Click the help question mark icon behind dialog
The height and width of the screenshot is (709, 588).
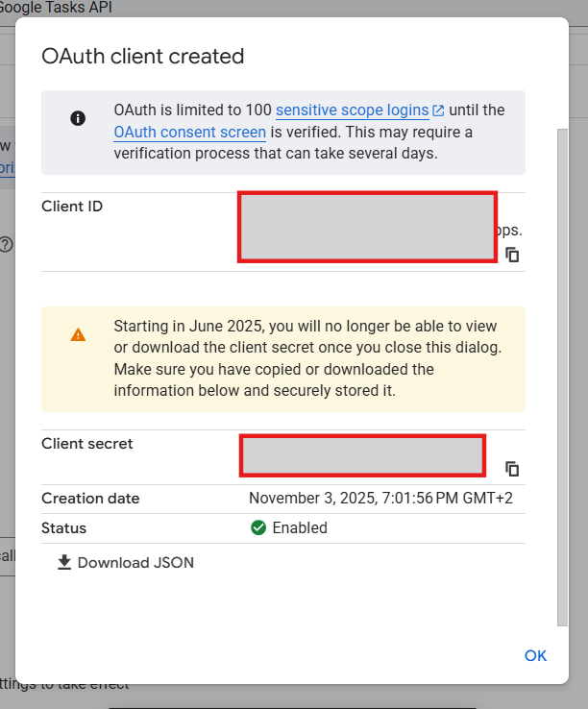[x=6, y=244]
